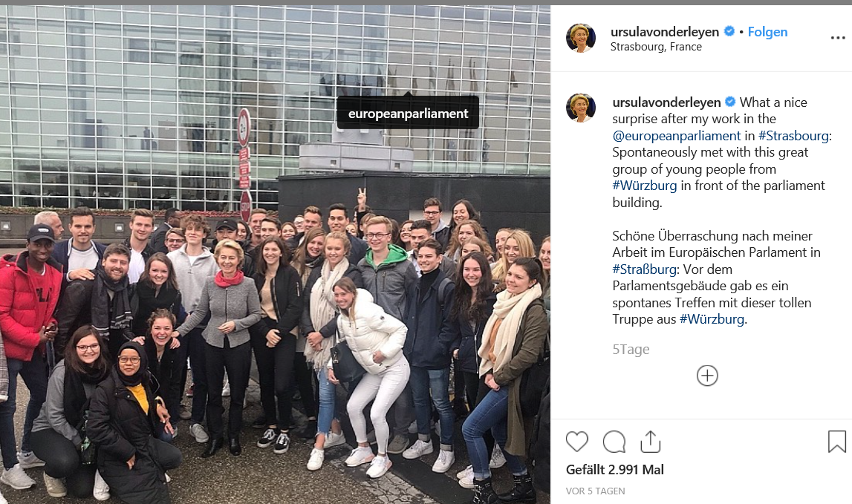Click the verified badge beside header username
The height and width of the screenshot is (504, 852).
click(729, 31)
